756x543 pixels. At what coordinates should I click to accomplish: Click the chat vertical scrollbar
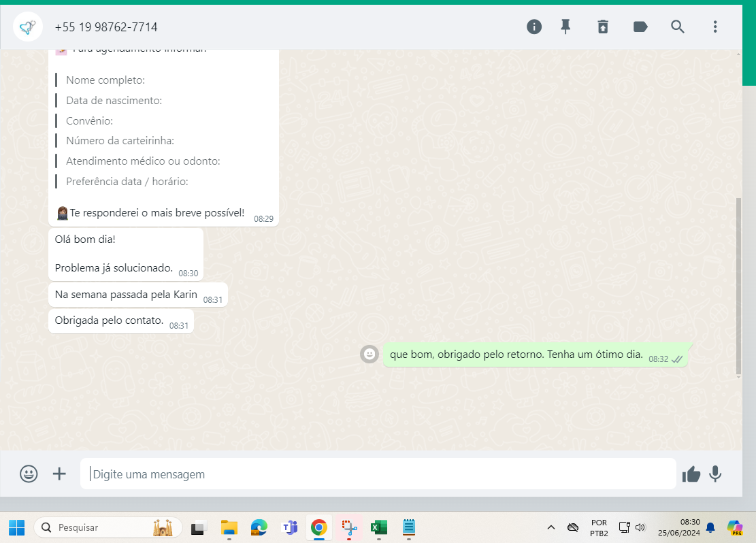click(x=738, y=286)
